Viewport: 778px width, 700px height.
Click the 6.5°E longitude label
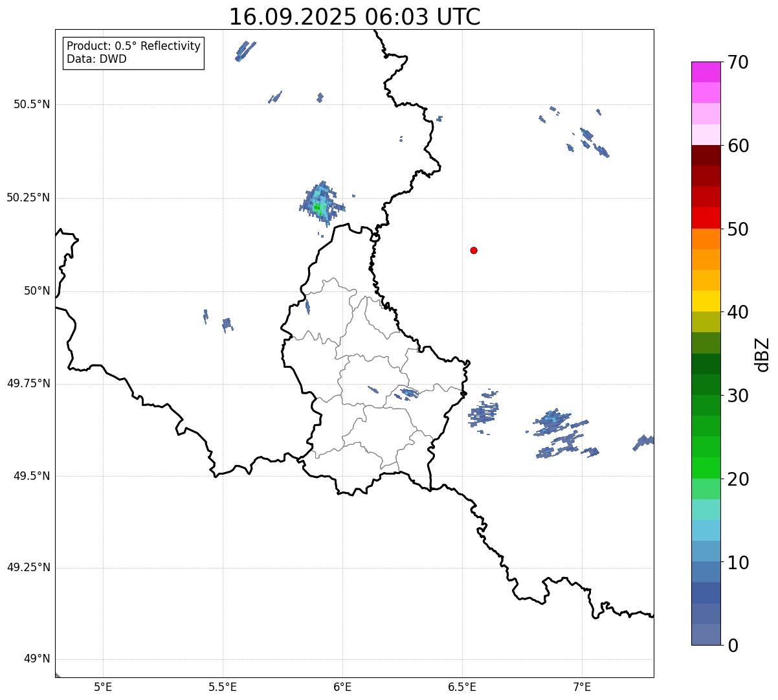click(462, 686)
